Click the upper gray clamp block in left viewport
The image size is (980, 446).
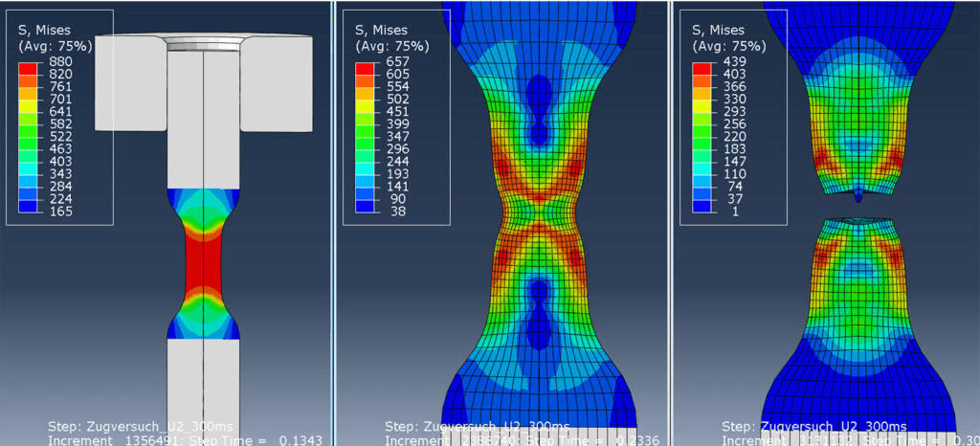[x=276, y=86]
